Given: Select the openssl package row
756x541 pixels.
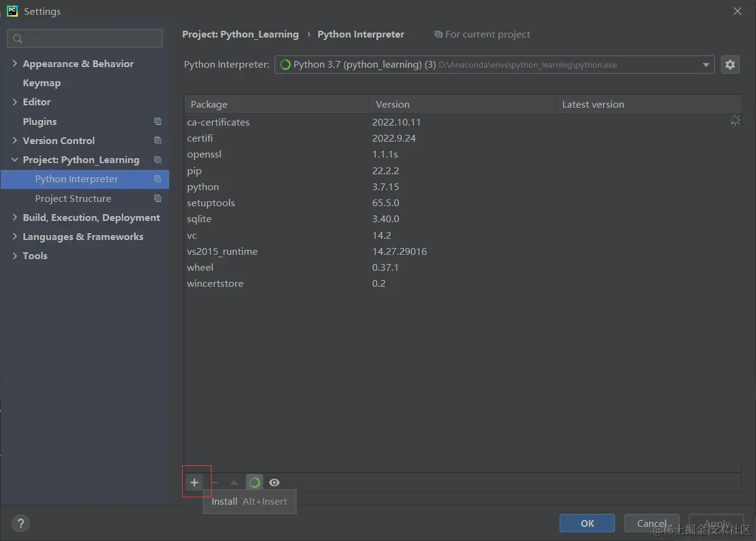Looking at the screenshot, I should point(463,154).
